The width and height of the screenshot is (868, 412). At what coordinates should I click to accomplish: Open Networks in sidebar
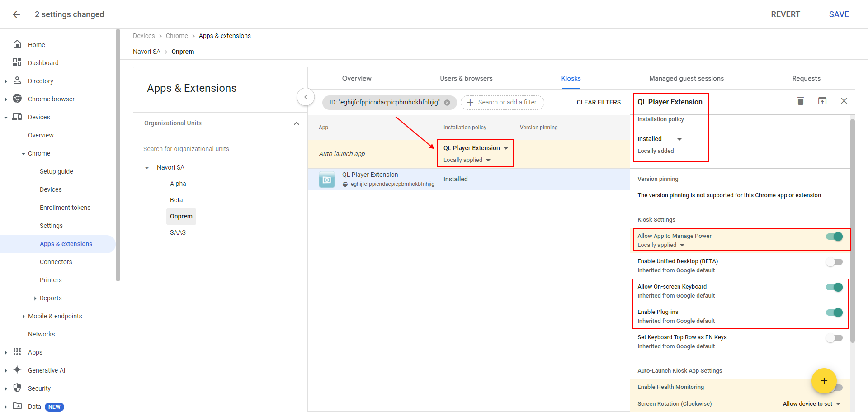(41, 334)
